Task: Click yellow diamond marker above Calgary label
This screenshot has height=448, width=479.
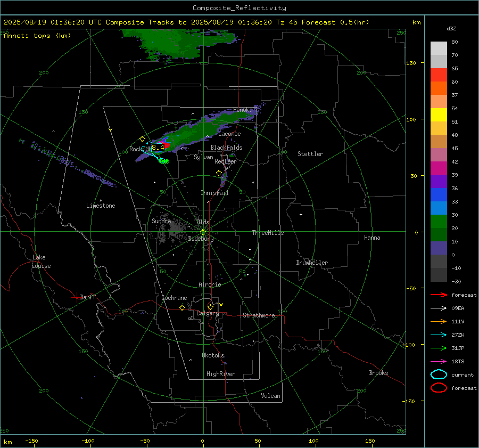Action: (x=210, y=307)
